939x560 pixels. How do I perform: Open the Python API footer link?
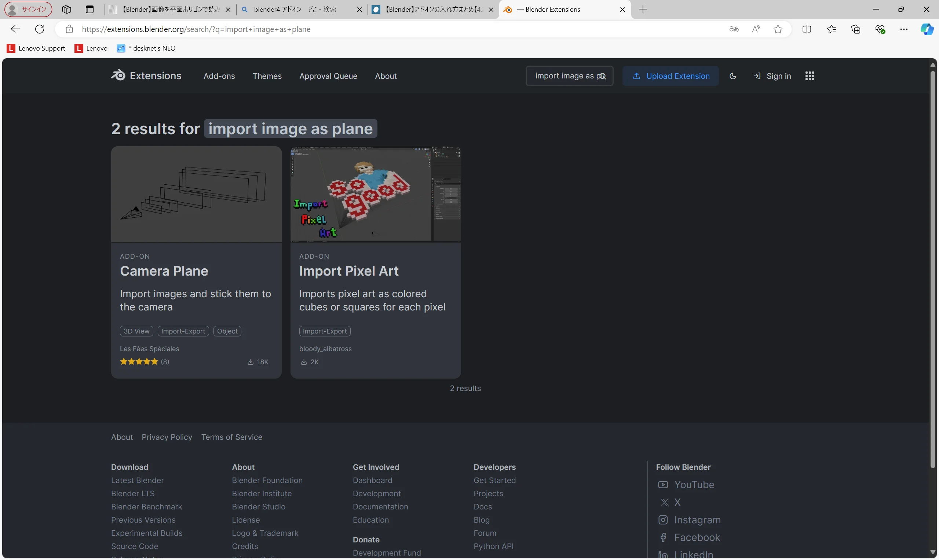pos(493,546)
